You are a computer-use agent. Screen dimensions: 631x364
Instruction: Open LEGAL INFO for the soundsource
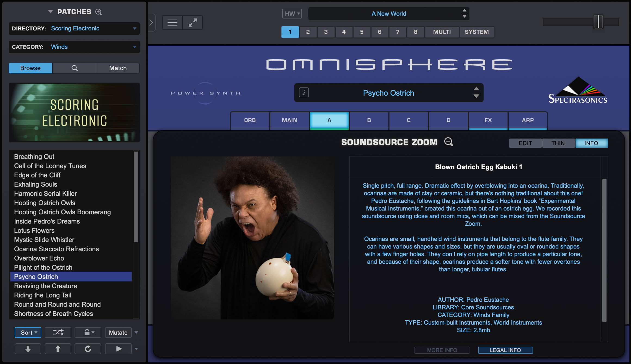(505, 350)
